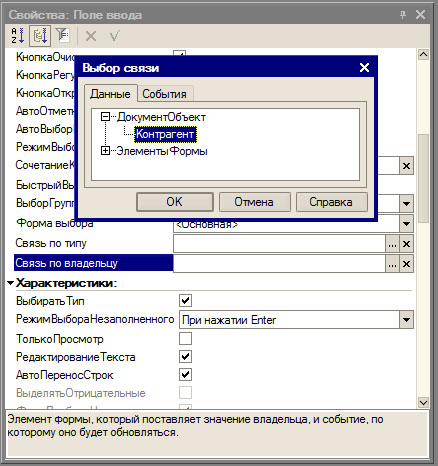This screenshot has height=466, width=438.
Task: Click the properties vertical scrollbar thumb
Action: tap(423, 178)
